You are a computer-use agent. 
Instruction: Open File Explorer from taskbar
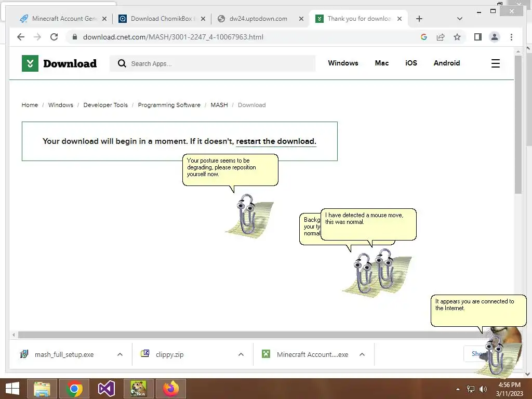point(42,389)
